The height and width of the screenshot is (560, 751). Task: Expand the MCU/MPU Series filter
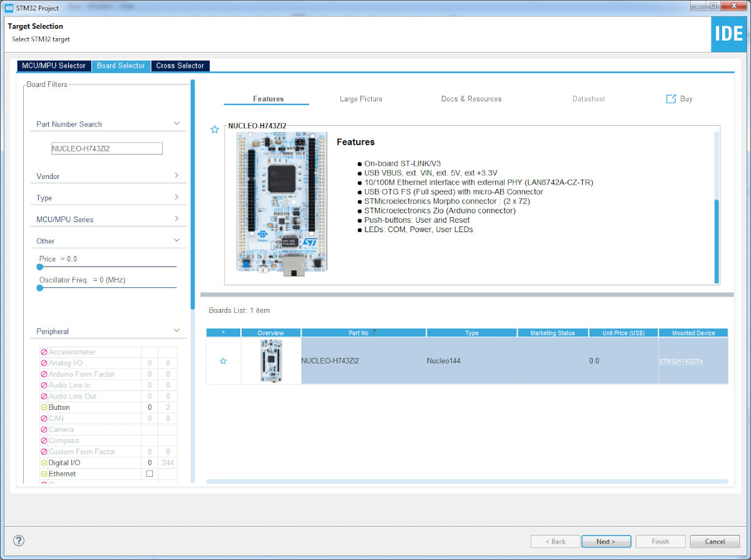coord(176,219)
